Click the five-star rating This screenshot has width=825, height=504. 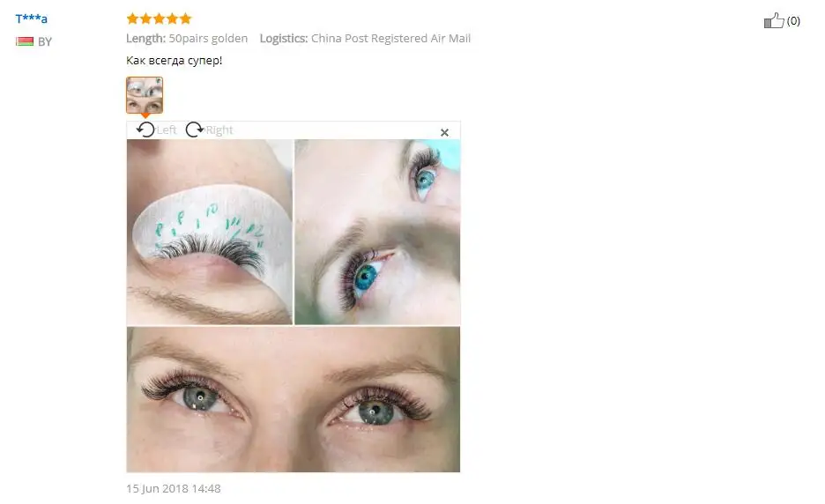(x=159, y=19)
